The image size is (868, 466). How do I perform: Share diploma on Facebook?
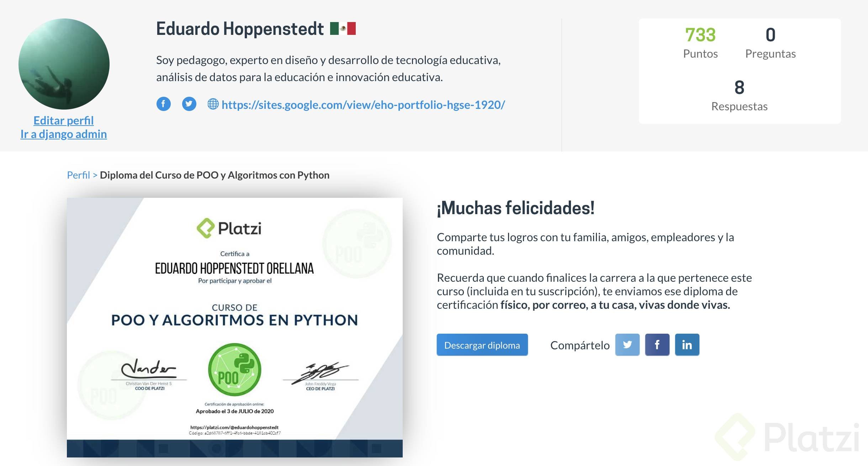click(657, 345)
